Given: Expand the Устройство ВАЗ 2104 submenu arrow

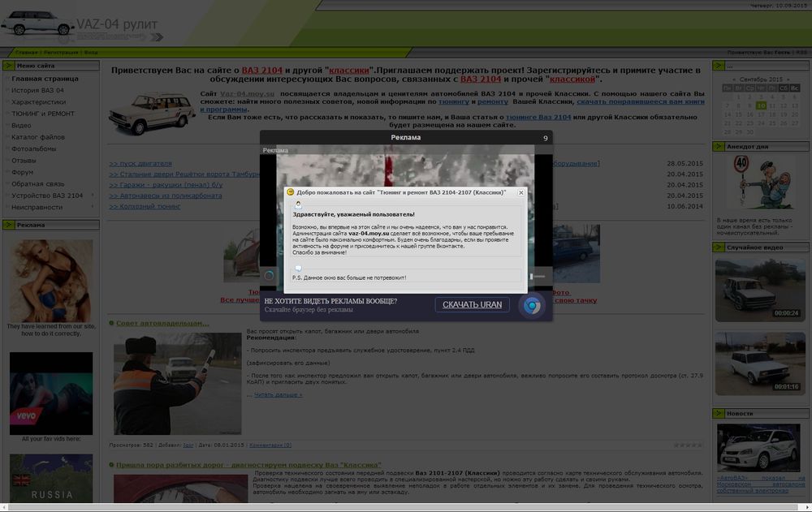Looking at the screenshot, I should [x=93, y=196].
